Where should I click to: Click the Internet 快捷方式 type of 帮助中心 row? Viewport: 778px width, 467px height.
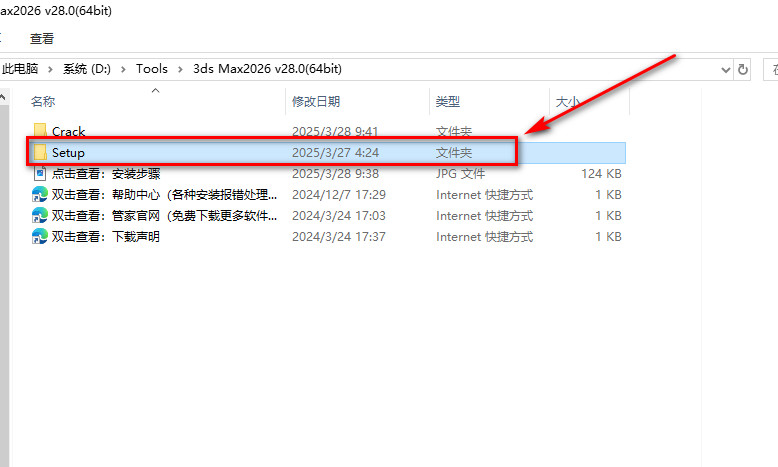tap(485, 195)
